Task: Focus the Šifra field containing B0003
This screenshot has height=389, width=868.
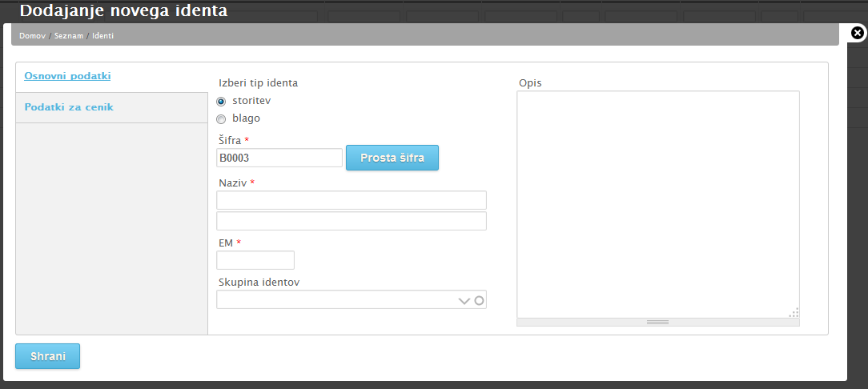Action: point(279,158)
